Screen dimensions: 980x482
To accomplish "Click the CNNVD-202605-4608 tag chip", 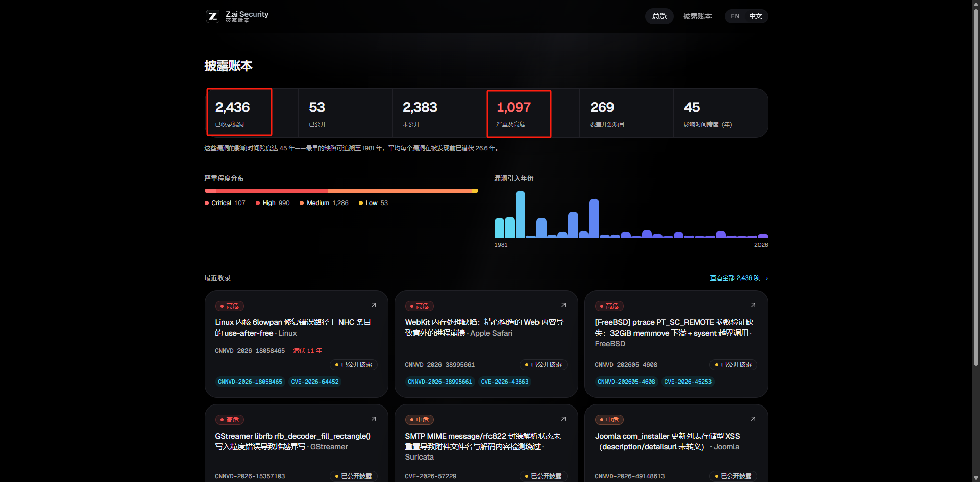I will coord(626,382).
